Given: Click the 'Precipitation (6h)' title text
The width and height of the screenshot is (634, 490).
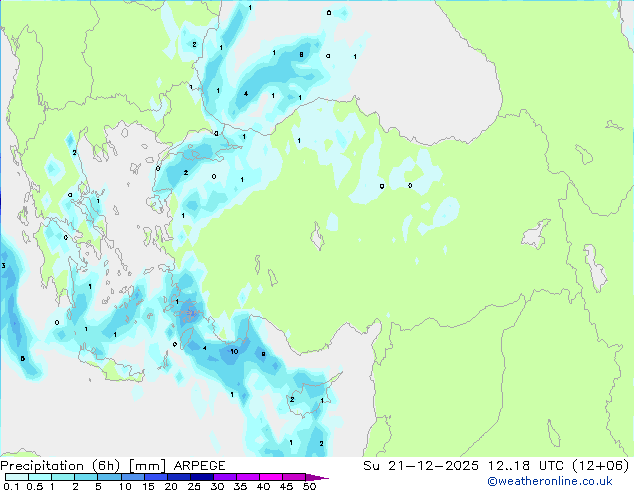Looking at the screenshot, I should [60, 466].
